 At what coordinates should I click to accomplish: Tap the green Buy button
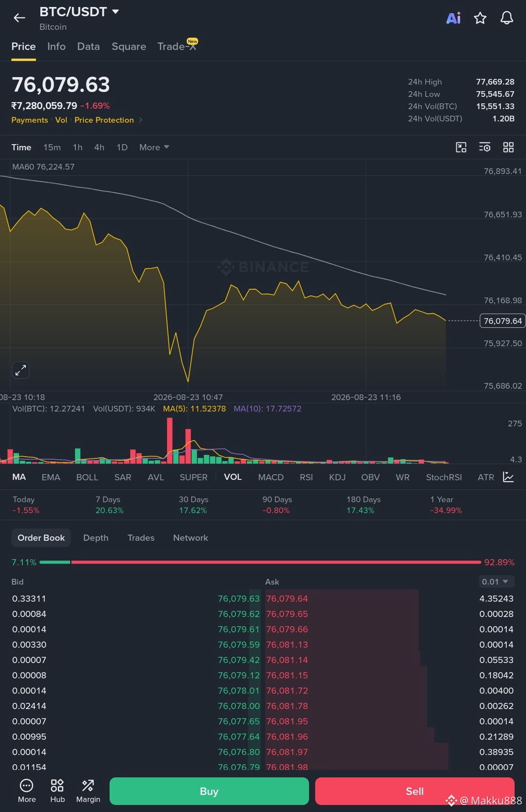coord(209,791)
